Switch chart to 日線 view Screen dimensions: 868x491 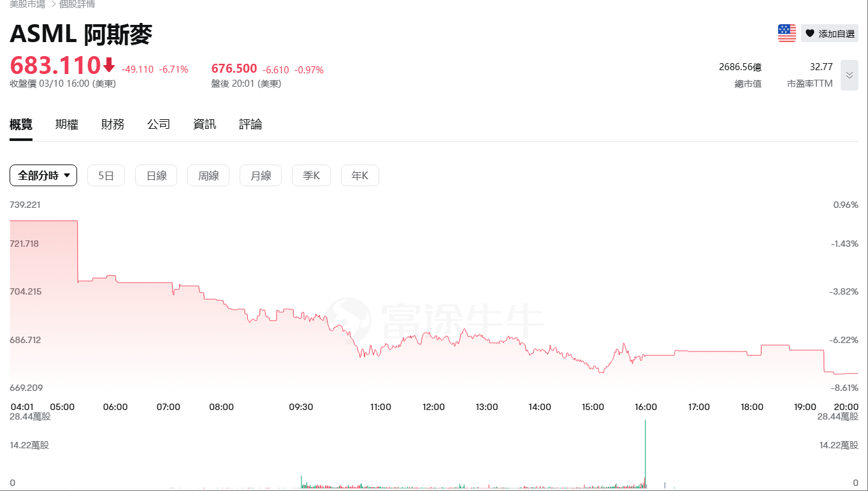click(156, 175)
